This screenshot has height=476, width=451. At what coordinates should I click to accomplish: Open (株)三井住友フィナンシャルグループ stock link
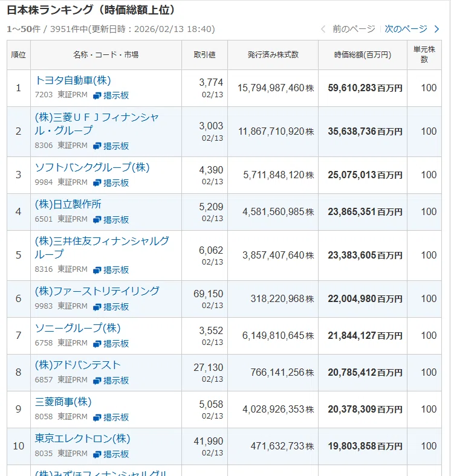coord(102,248)
